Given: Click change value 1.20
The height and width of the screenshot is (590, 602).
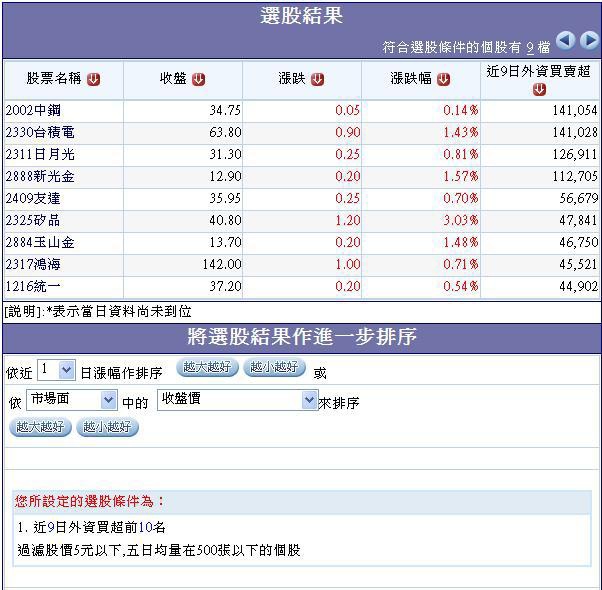Looking at the screenshot, I should tap(347, 220).
